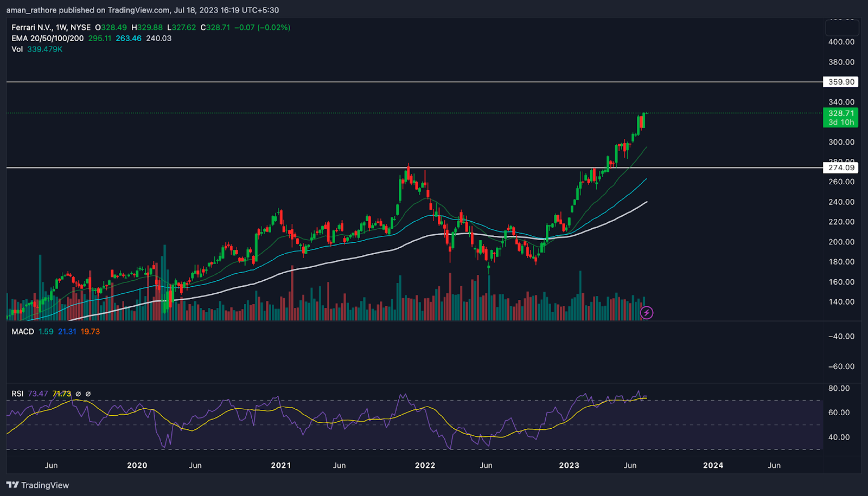Select the 274.09 horizontal line price label
The width and height of the screenshot is (868, 496).
coord(841,168)
